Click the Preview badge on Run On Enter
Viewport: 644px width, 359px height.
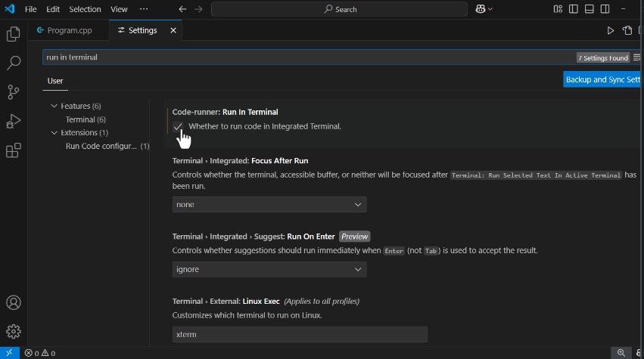(x=354, y=237)
